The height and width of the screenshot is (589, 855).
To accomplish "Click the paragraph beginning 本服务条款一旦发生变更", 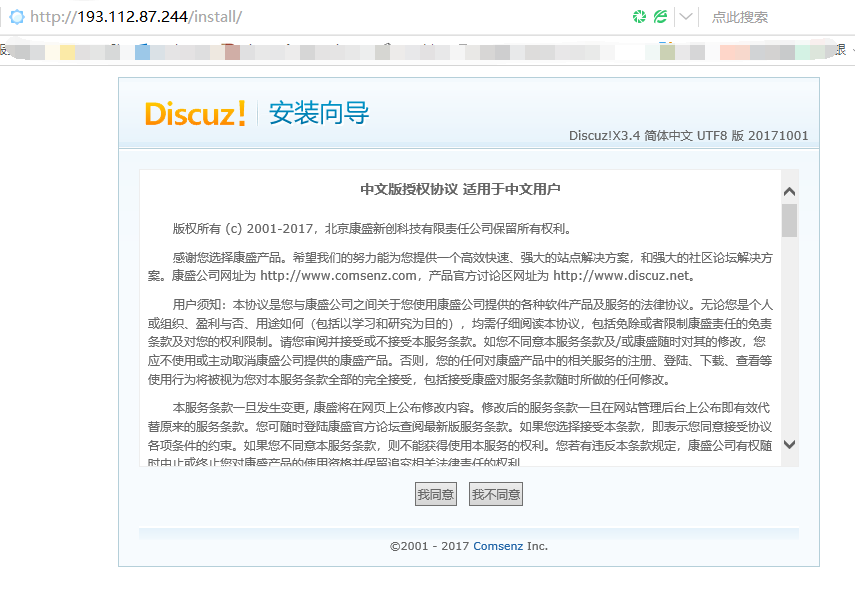I will tap(460, 436).
